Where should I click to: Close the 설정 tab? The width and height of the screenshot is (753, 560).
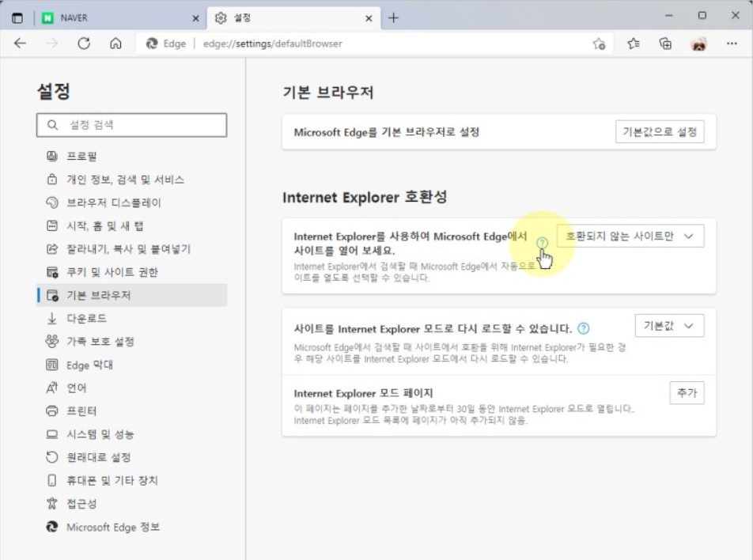click(x=369, y=18)
